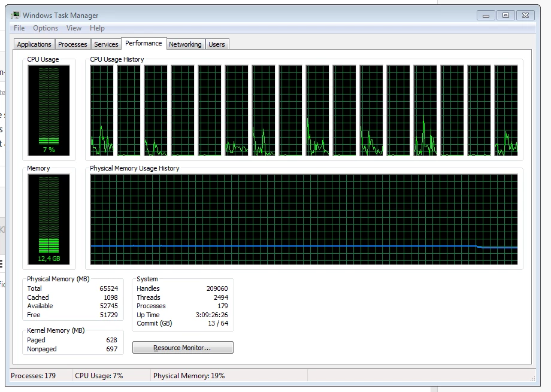Click the CPU Usage History label
The image size is (551, 392).
[117, 59]
